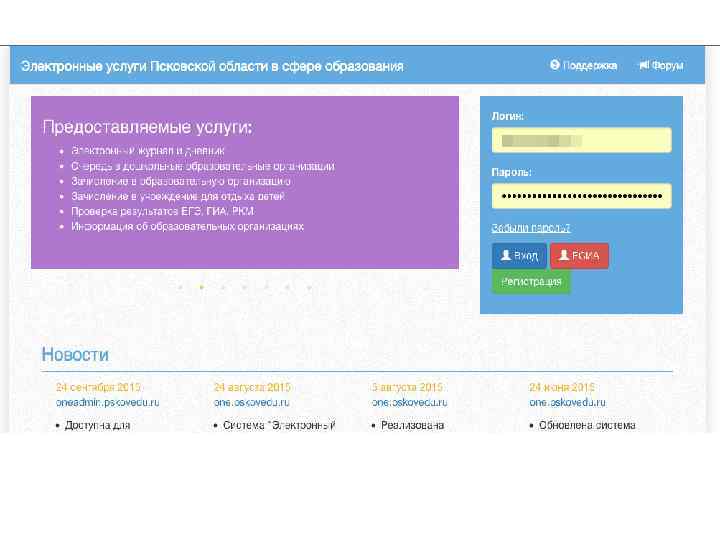The width and height of the screenshot is (720, 540).
Task: Click the red ЕСИА login button
Action: coord(579,256)
